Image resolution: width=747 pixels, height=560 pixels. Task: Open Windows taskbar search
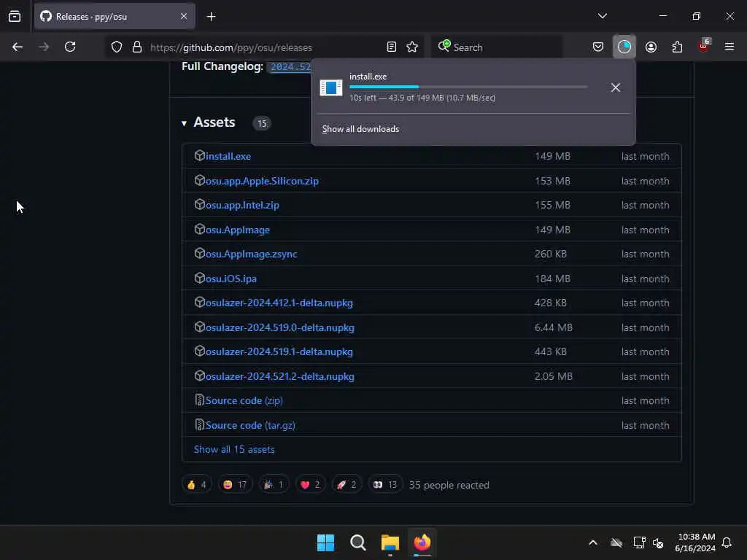coord(357,542)
